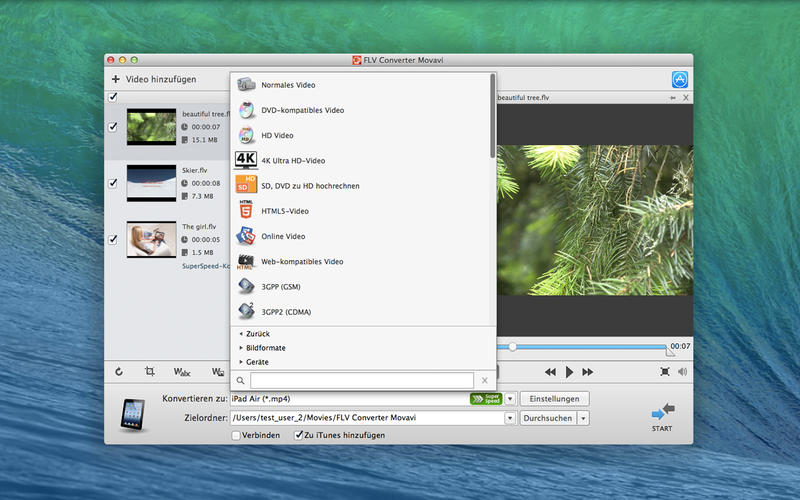The width and height of the screenshot is (800, 500).
Task: Click the HTML5 shield icon
Action: coord(246,210)
